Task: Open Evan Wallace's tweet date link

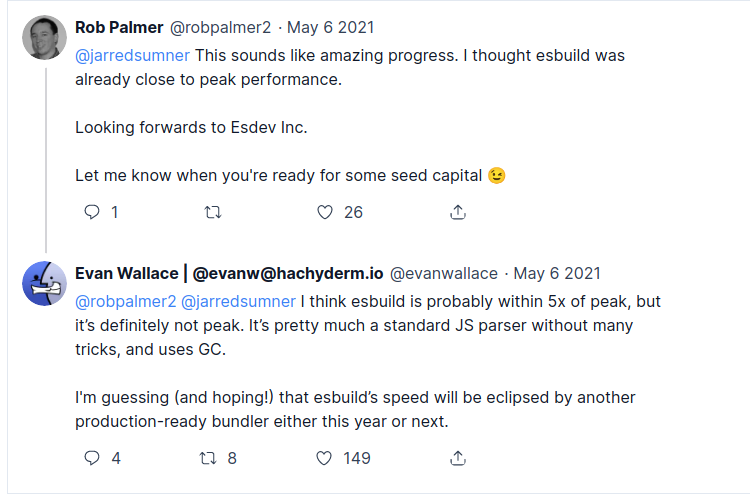Action: coord(557,273)
